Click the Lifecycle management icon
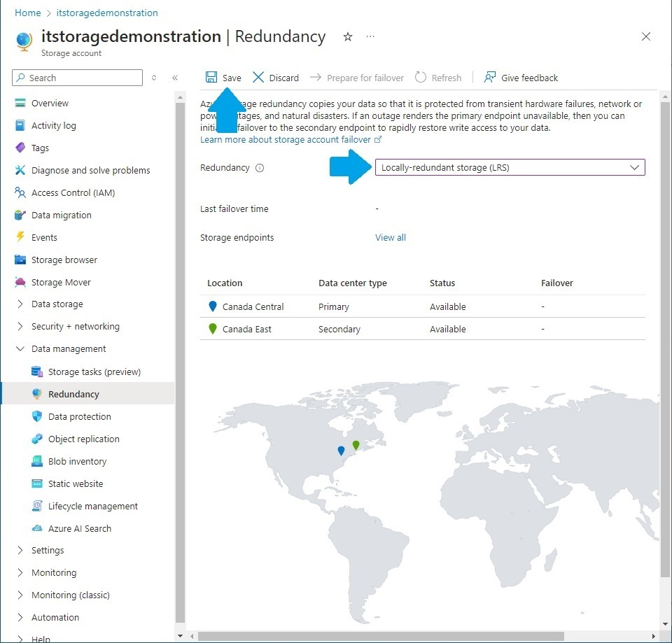This screenshot has width=672, height=643. point(37,506)
